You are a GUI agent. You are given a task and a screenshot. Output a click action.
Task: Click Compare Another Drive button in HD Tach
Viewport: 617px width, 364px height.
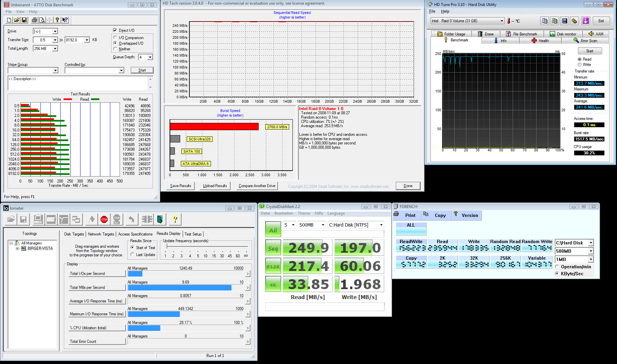point(257,186)
